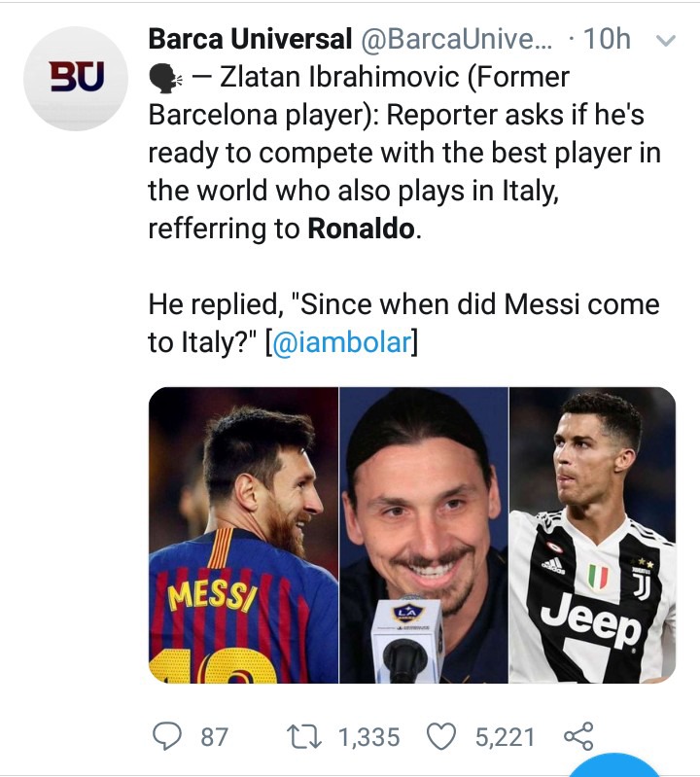Follow the @iambolar mention link
This screenshot has height=777, width=700.
[342, 342]
